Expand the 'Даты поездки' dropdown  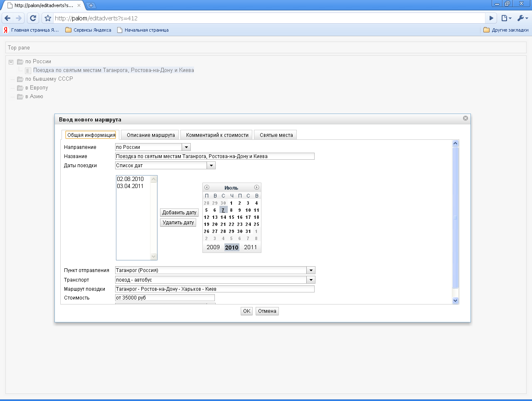click(211, 166)
